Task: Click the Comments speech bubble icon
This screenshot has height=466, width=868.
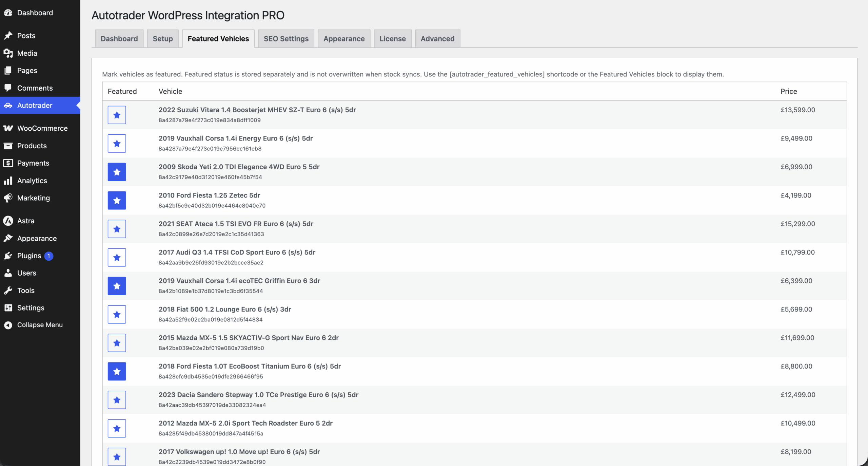Action: pos(8,88)
